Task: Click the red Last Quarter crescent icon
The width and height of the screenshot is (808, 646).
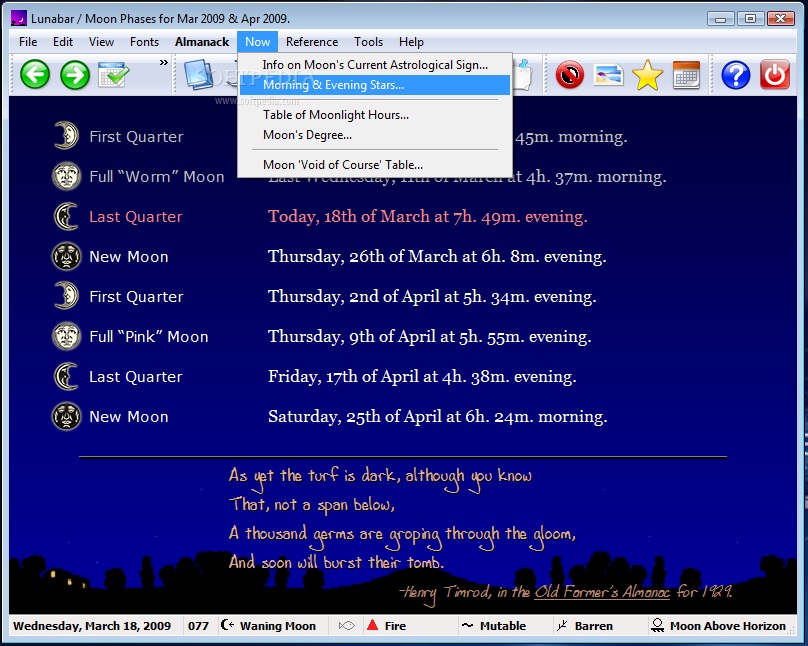Action: [x=66, y=216]
